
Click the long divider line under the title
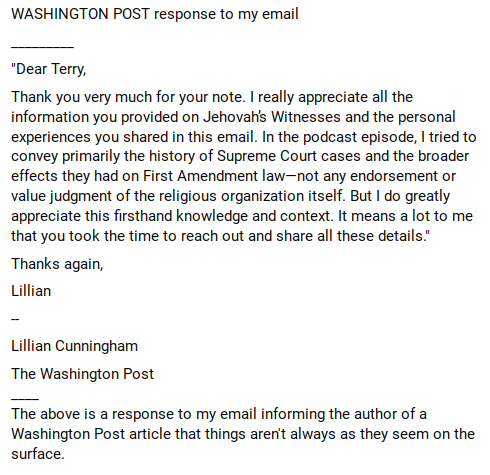42,48
